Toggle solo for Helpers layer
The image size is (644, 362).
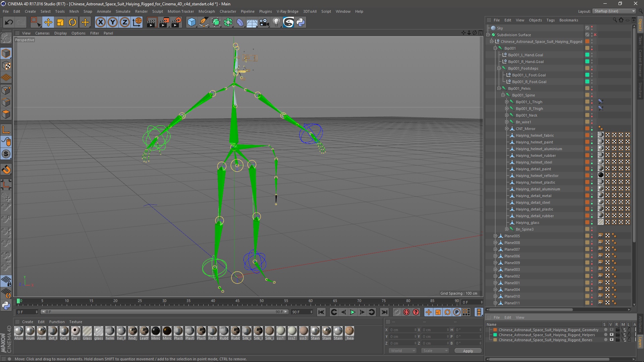click(605, 335)
